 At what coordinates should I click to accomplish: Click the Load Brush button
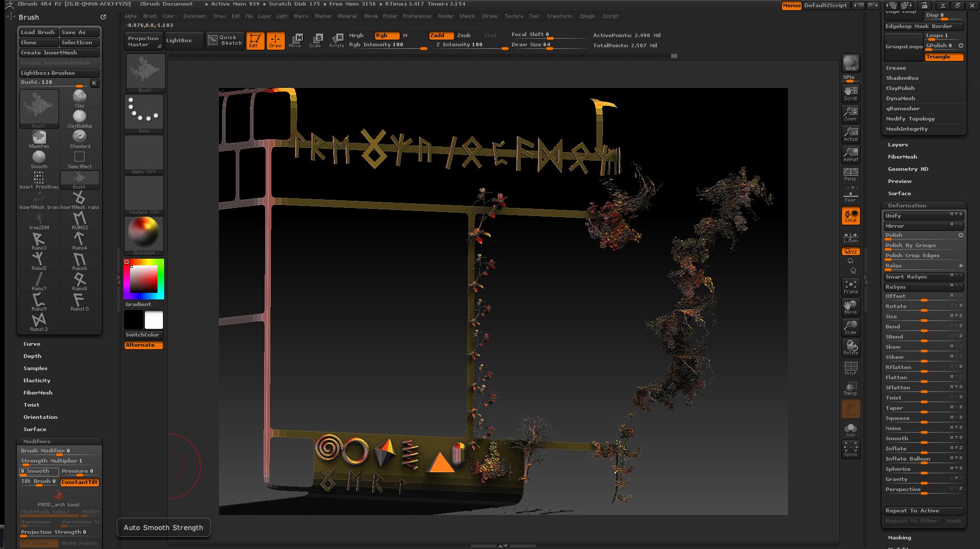point(39,33)
